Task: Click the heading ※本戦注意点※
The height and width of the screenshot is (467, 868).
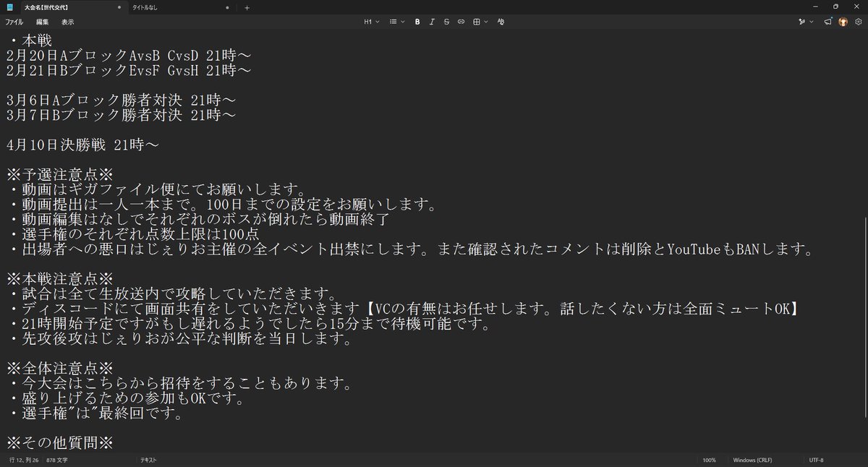Action: tap(60, 280)
